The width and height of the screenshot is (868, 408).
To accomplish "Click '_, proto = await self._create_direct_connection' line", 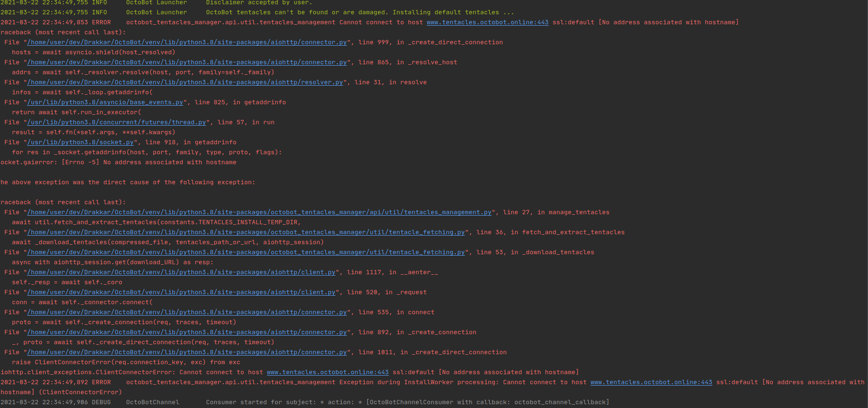I will click(143, 342).
